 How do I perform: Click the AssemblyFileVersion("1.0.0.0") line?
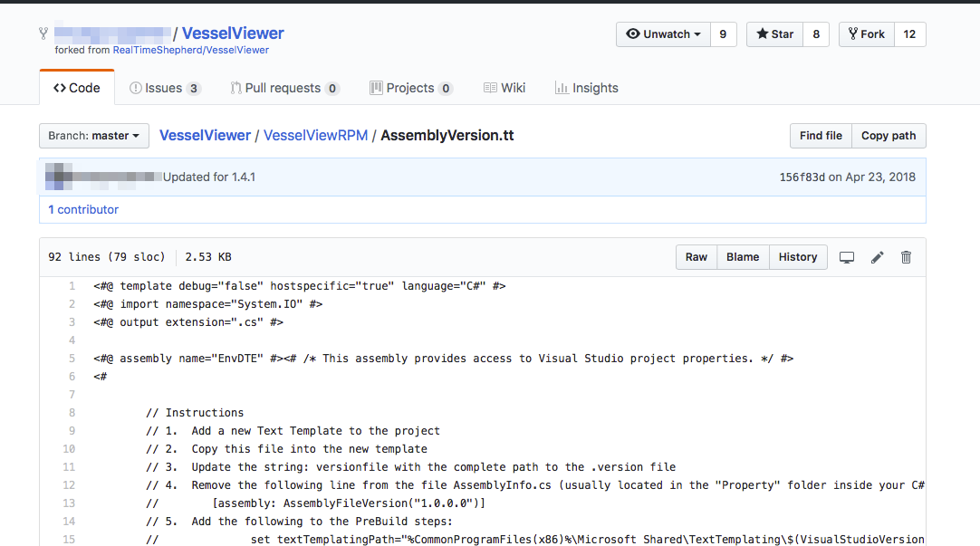point(315,503)
